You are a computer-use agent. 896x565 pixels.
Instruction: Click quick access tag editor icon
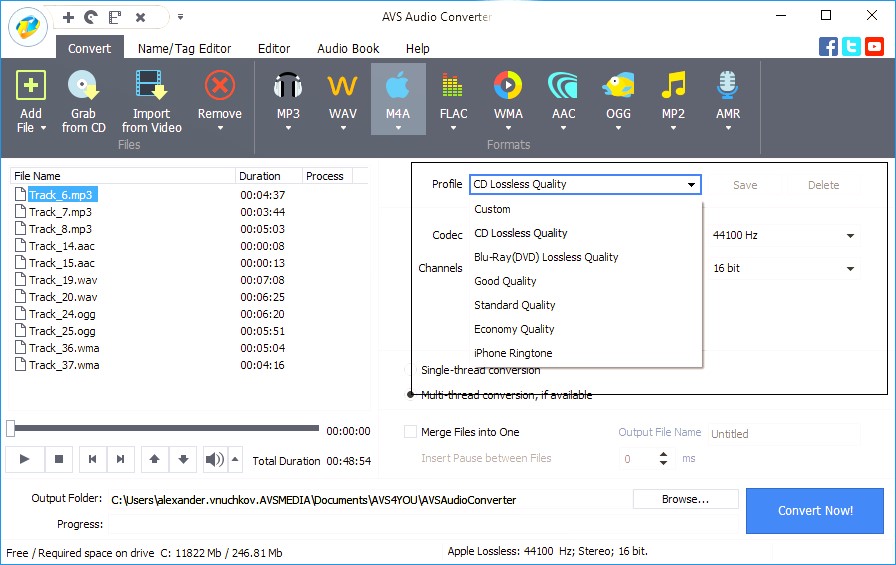click(x=115, y=17)
